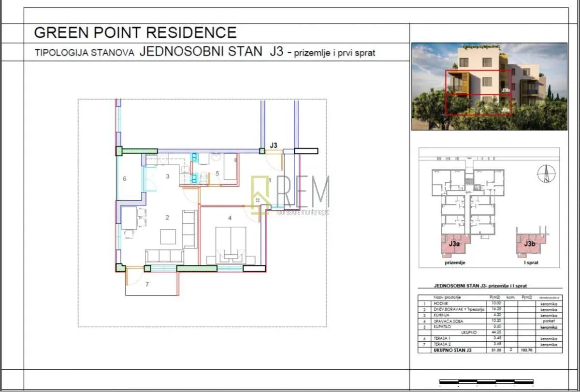Click room number 2 in the floor plan
The height and width of the screenshot is (392, 580).
click(x=167, y=218)
